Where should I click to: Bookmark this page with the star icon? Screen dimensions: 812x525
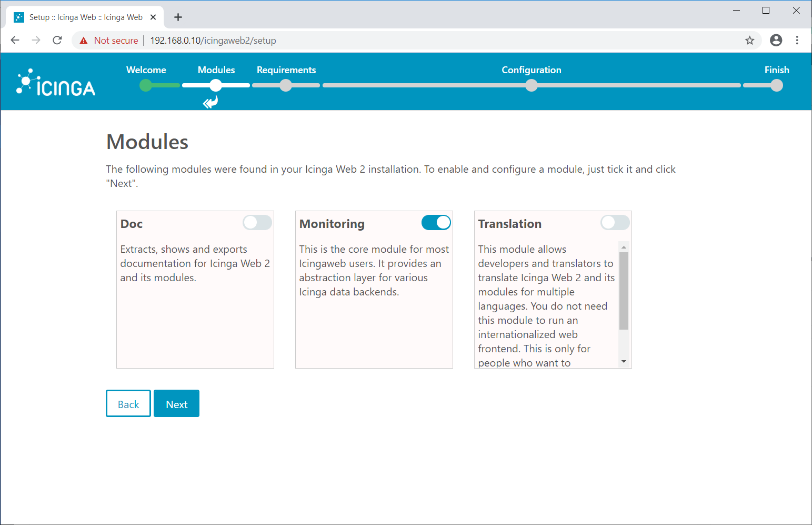(x=750, y=41)
